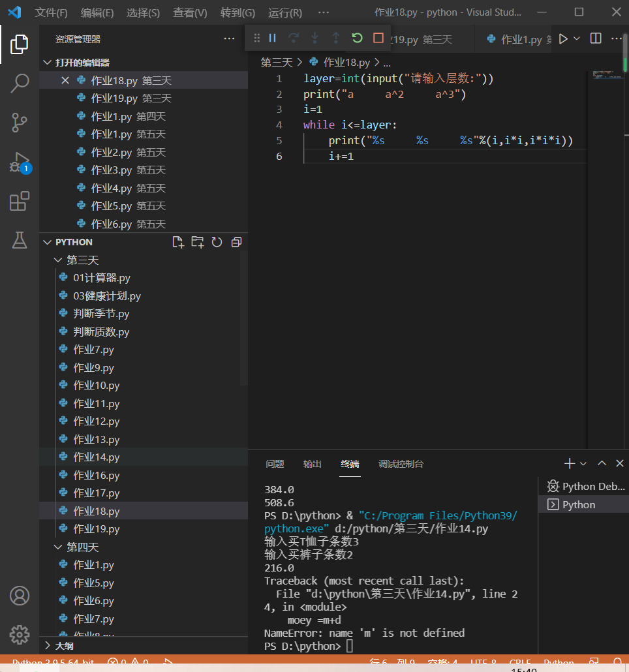Open 作业19.py 第三天 in open editors
Viewport: 629px width, 672px height.
(144, 98)
